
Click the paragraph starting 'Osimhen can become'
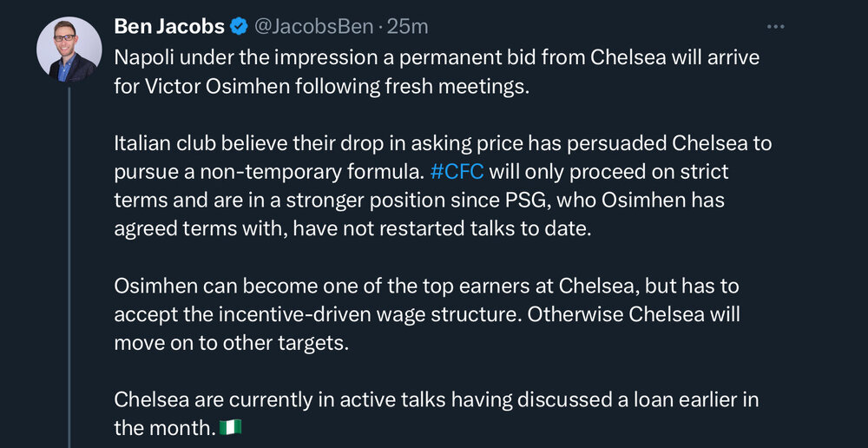click(427, 314)
